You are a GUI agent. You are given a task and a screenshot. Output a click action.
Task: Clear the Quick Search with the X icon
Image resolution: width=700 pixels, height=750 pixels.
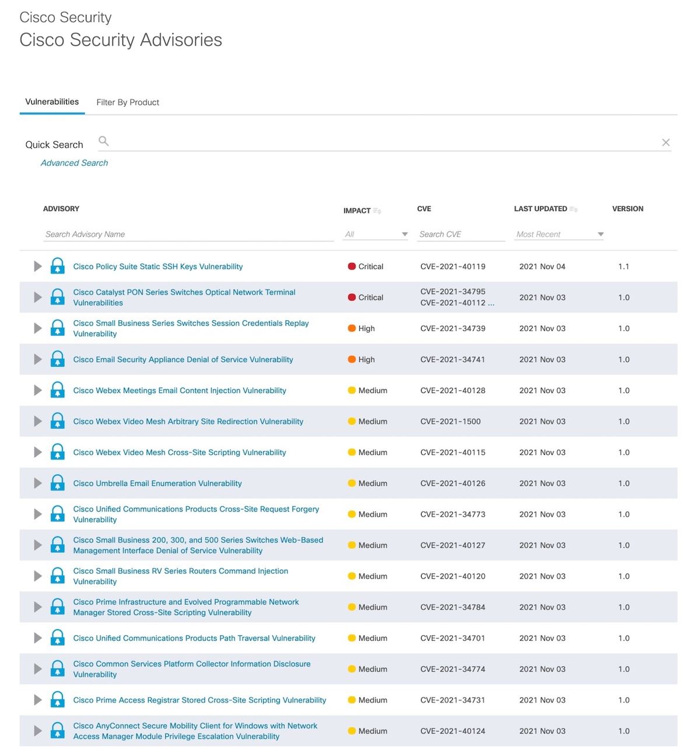click(666, 142)
